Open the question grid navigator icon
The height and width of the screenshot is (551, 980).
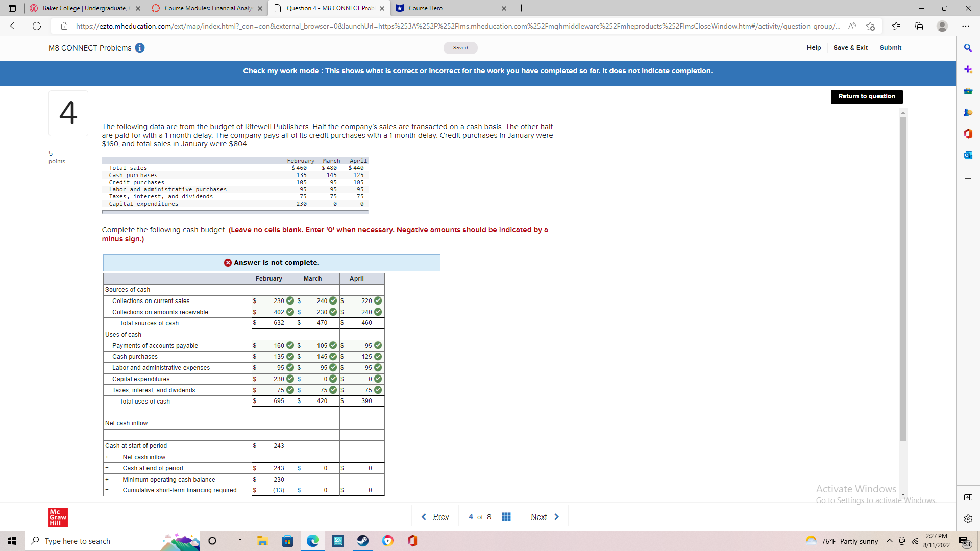[x=506, y=517]
